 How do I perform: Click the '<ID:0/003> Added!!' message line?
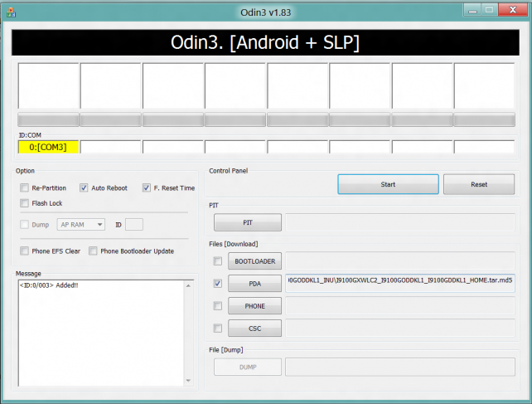pos(49,285)
